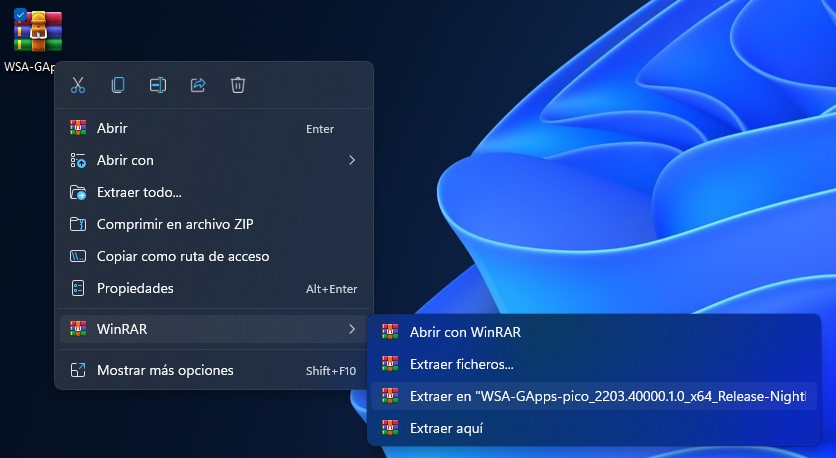Choose 'Abrir' from the context menu
836x458 pixels.
[x=112, y=128]
